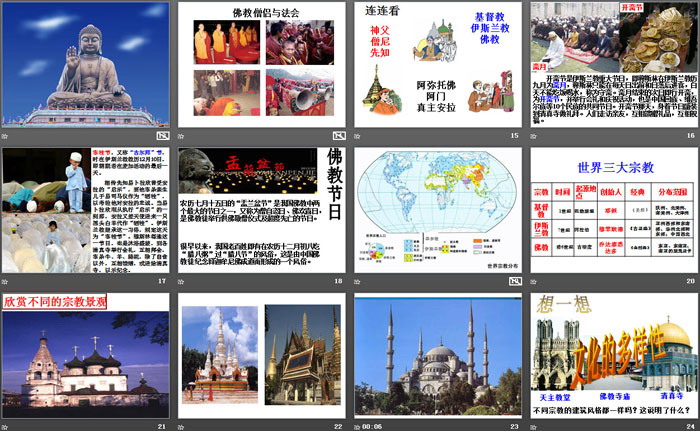Image resolution: width=700 pixels, height=431 pixels.
Task: Click hidden-slide icon under world map slide
Action: click(x=514, y=281)
